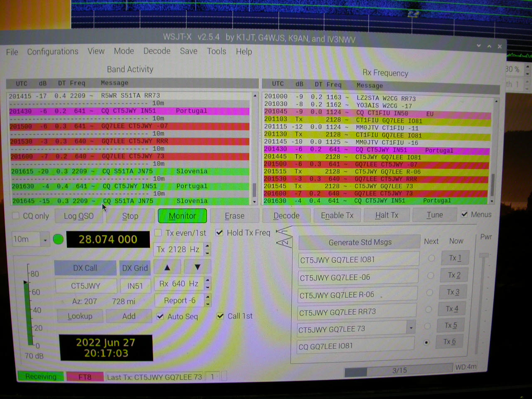Viewport: 532px width, 399px height.
Task: Uncheck the Auto Seq option
Action: [160, 316]
